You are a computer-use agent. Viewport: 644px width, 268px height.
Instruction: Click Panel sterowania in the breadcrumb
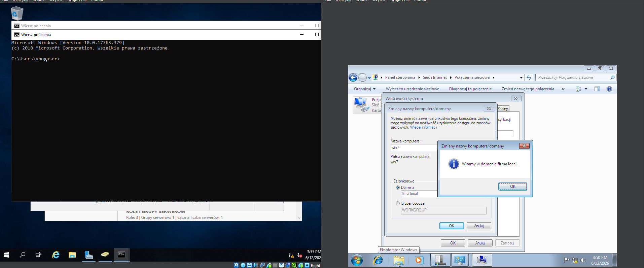(400, 78)
